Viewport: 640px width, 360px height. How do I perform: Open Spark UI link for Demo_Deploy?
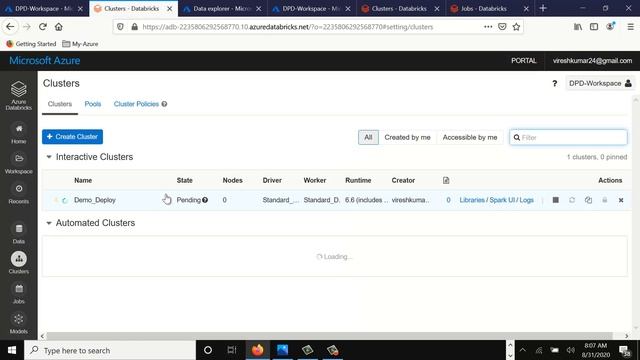click(x=502, y=200)
